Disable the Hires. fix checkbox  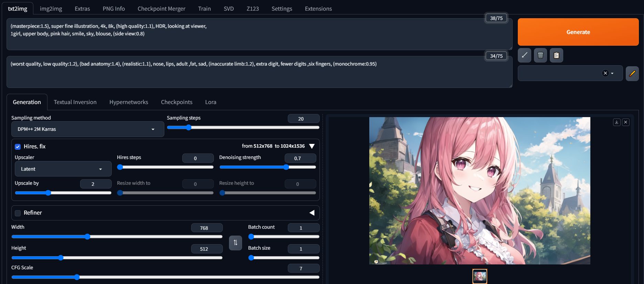point(18,147)
